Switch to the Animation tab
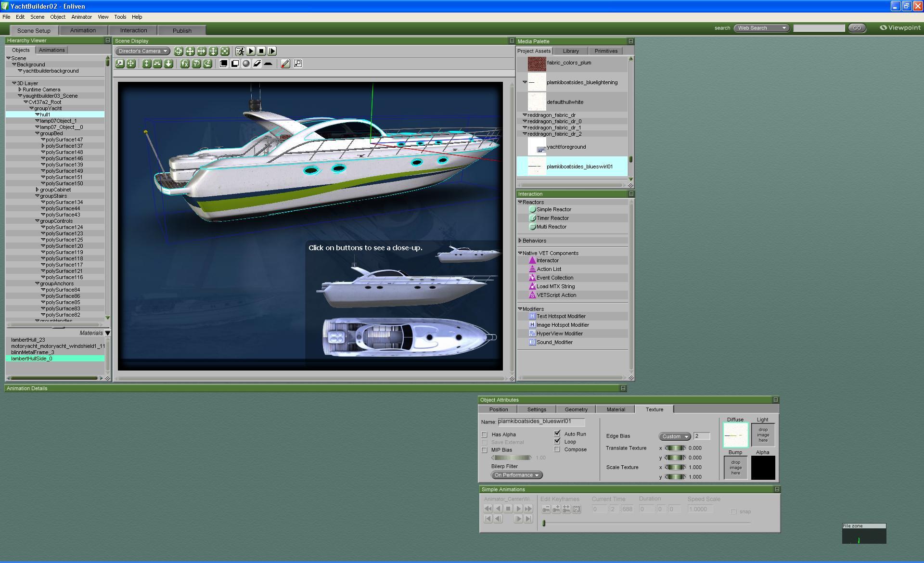Viewport: 924px width, 563px height. (83, 30)
